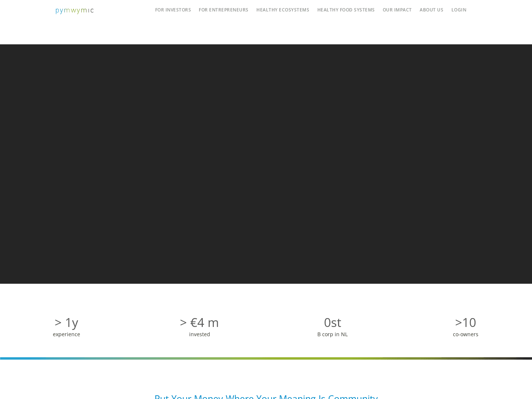Viewport: 532px width, 399px height.
Task: Open the For Investors menu item
Action: coord(173,10)
